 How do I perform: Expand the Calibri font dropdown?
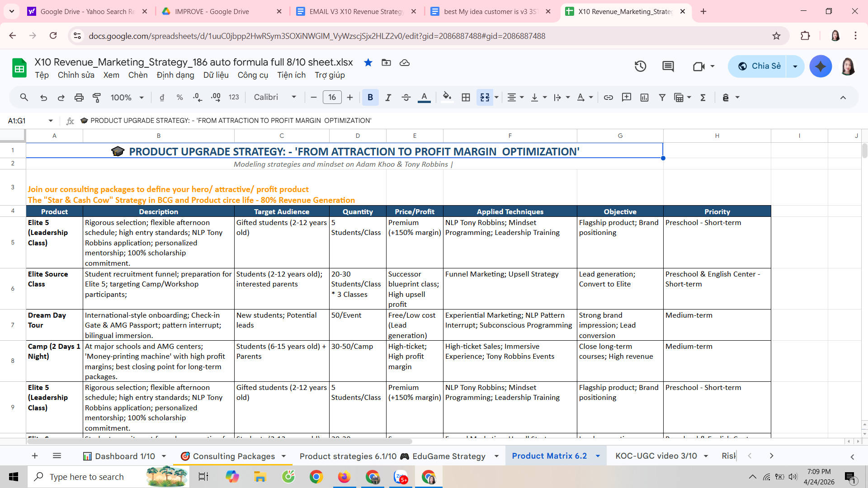pos(275,97)
